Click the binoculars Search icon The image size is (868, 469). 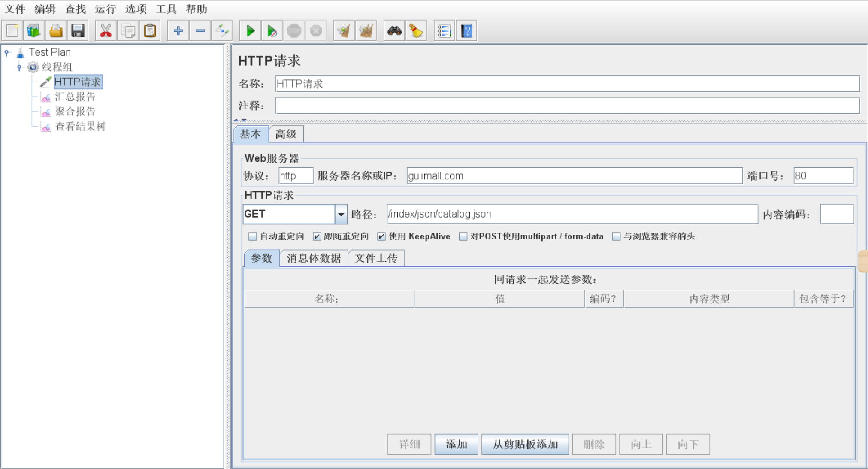[x=394, y=31]
